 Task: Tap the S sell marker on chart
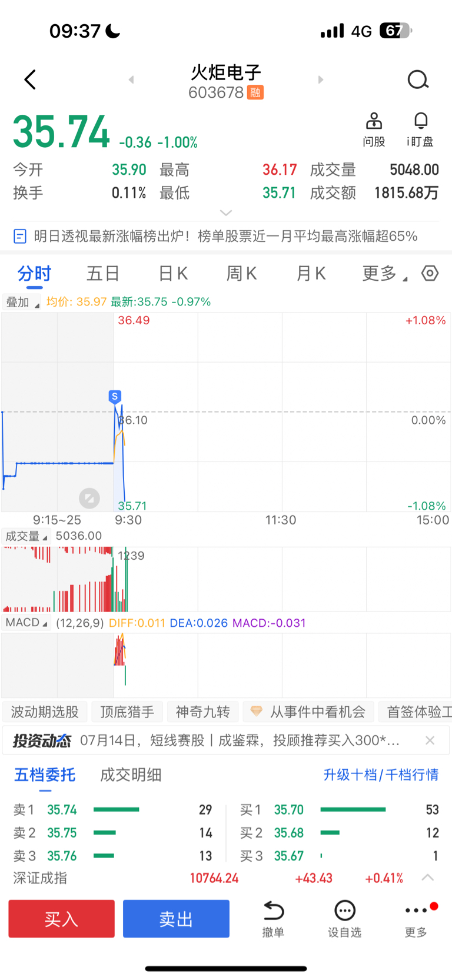point(115,397)
